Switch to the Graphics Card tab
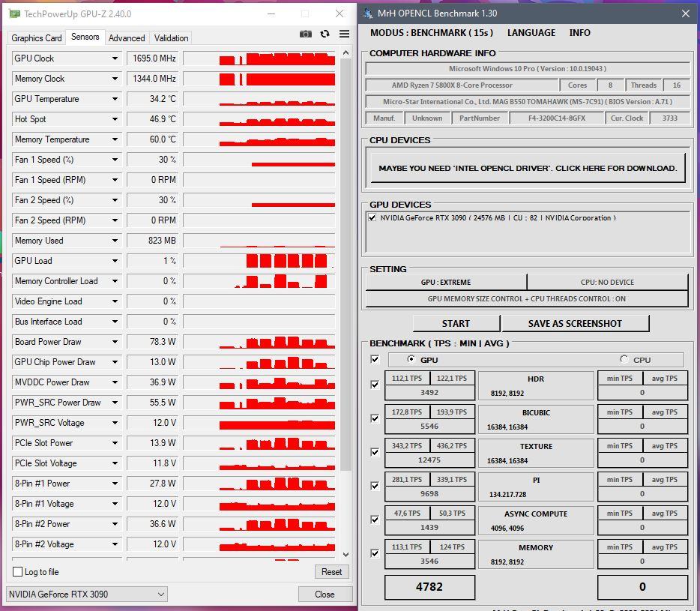700x611 pixels. coord(37,38)
